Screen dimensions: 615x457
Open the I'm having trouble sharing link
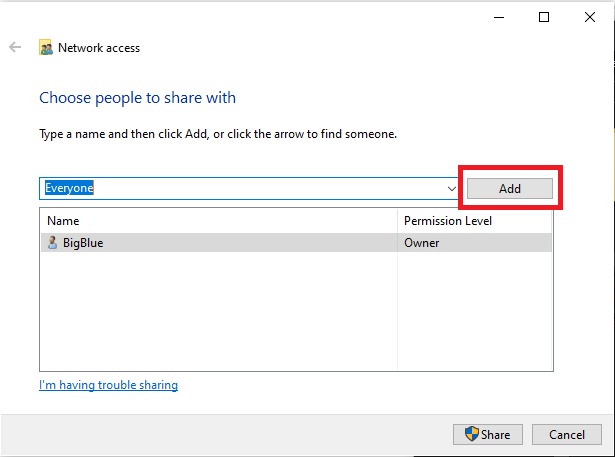(108, 385)
